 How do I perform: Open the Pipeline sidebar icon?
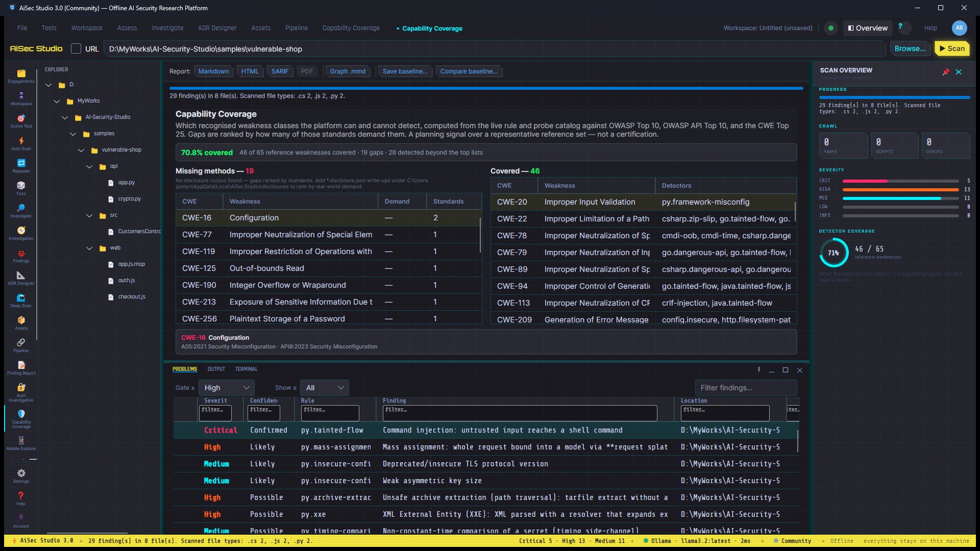click(21, 345)
